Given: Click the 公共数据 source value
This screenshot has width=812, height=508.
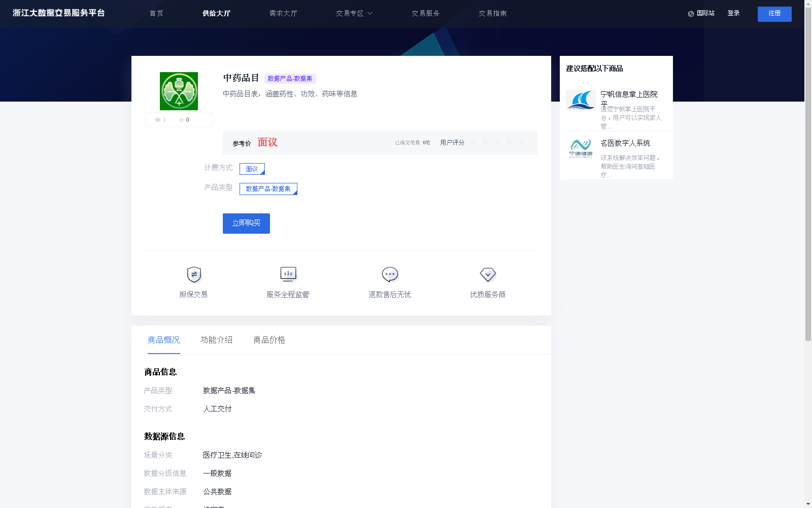Looking at the screenshot, I should tap(217, 492).
